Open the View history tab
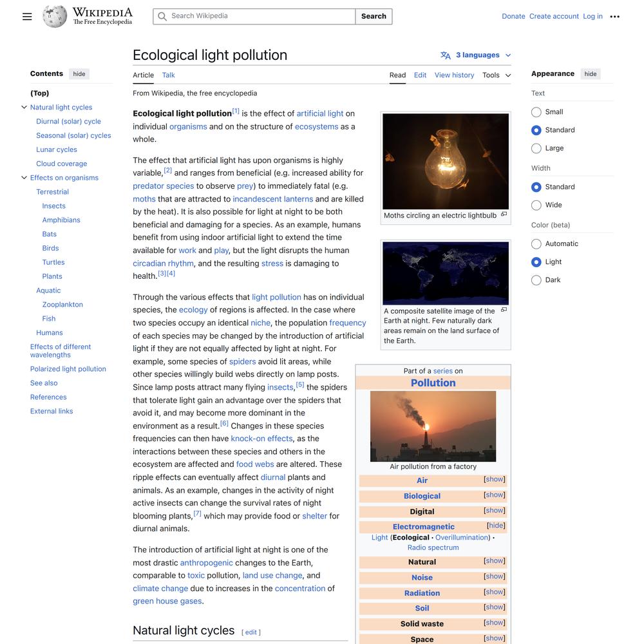644x644 pixels. click(x=454, y=75)
